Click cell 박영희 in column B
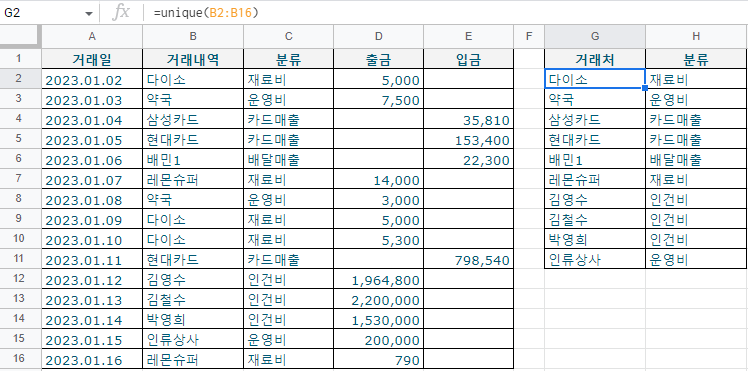Viewport: 748px width, 371px height. [193, 319]
